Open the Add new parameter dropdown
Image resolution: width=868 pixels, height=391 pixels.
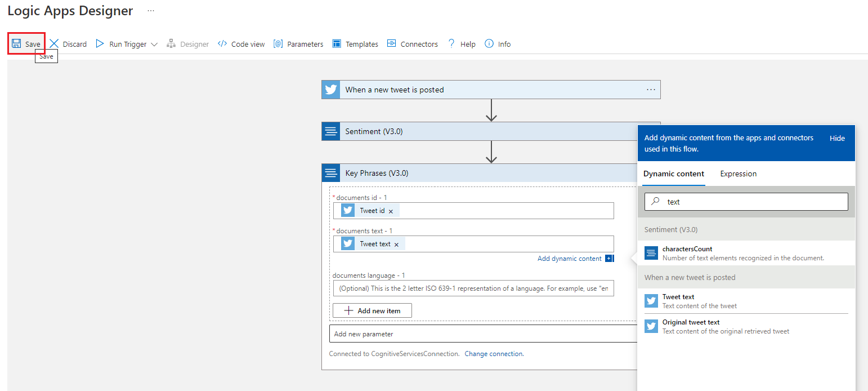[x=484, y=334]
